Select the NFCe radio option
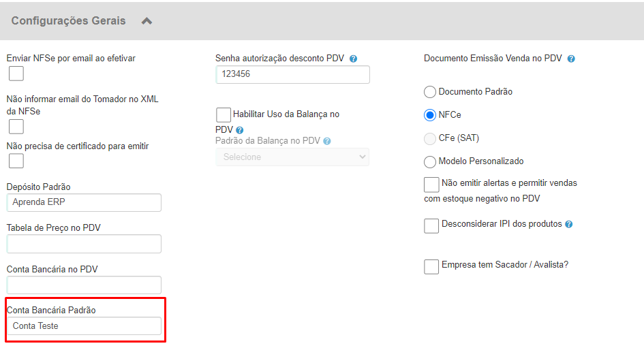This screenshot has height=348, width=644. [x=429, y=115]
